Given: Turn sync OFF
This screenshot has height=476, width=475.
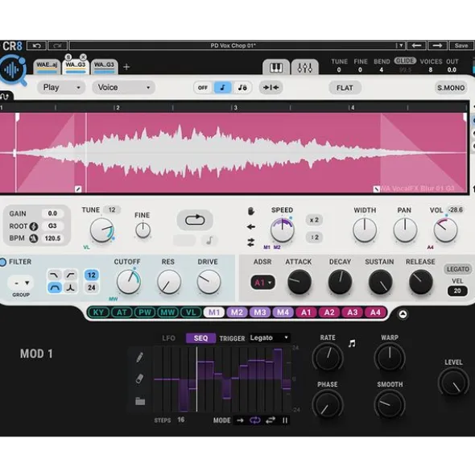Looking at the screenshot, I should click(203, 88).
